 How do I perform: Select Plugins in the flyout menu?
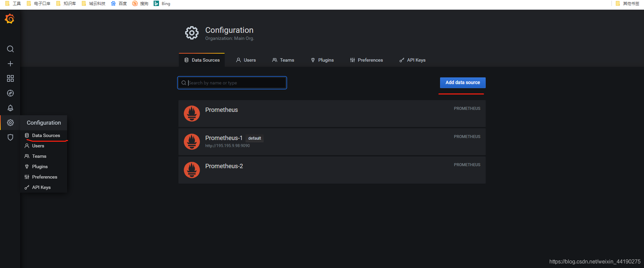(44, 166)
